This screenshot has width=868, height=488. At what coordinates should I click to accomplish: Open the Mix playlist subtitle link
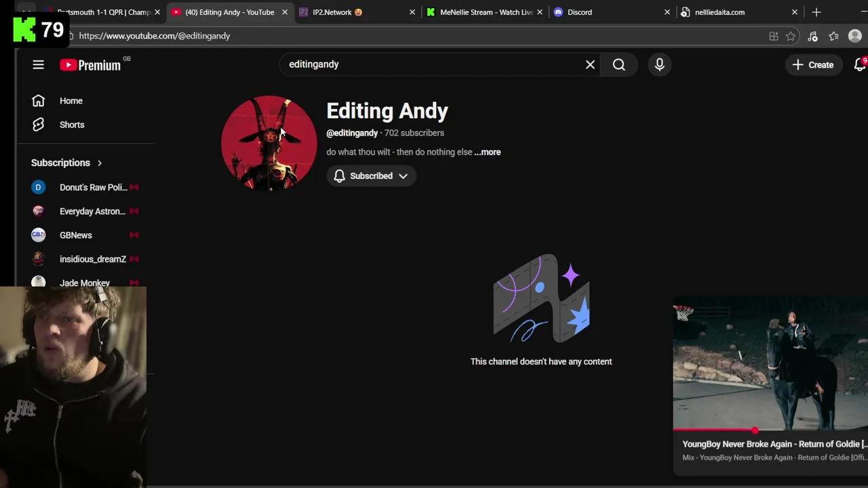(x=774, y=457)
